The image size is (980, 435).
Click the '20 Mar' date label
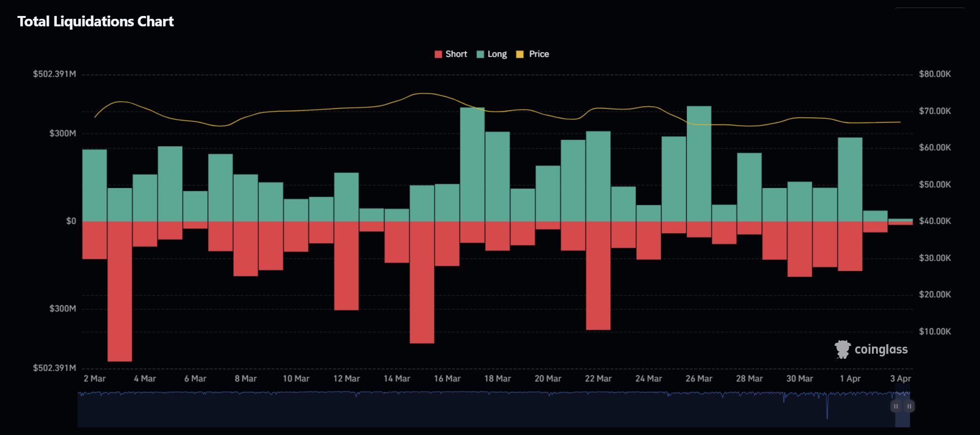click(x=548, y=379)
